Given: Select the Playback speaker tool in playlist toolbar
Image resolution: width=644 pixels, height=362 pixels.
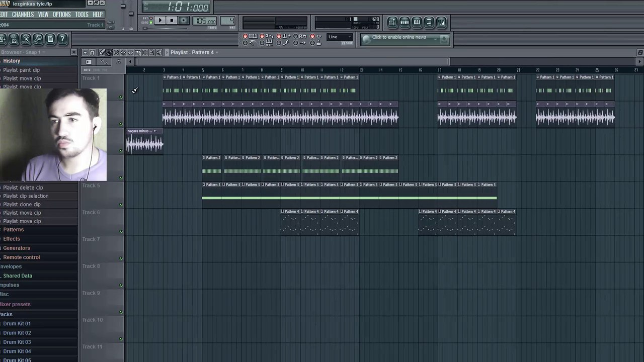Looking at the screenshot, I should [159, 52].
